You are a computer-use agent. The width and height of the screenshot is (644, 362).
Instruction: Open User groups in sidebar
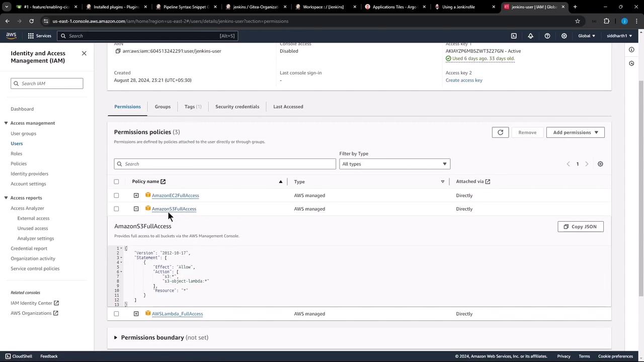coord(24,133)
